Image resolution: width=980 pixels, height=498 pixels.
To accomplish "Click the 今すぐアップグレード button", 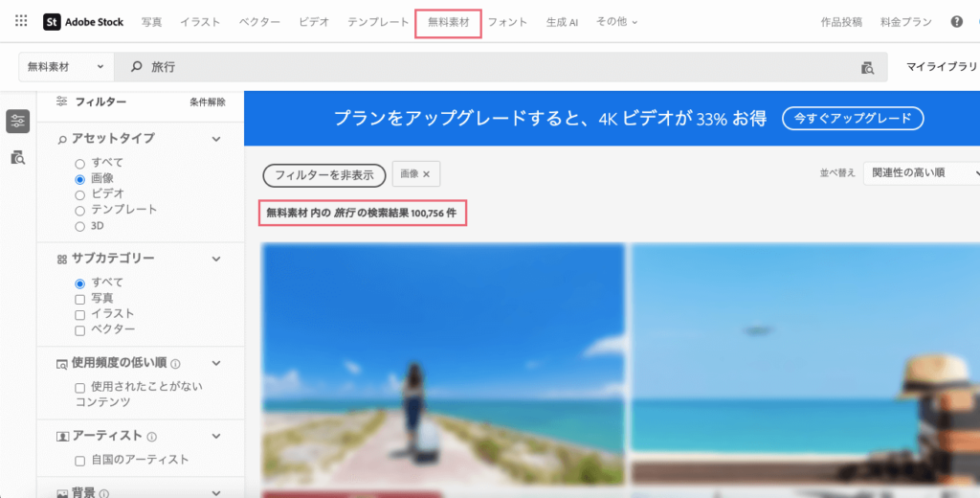I will click(x=853, y=118).
